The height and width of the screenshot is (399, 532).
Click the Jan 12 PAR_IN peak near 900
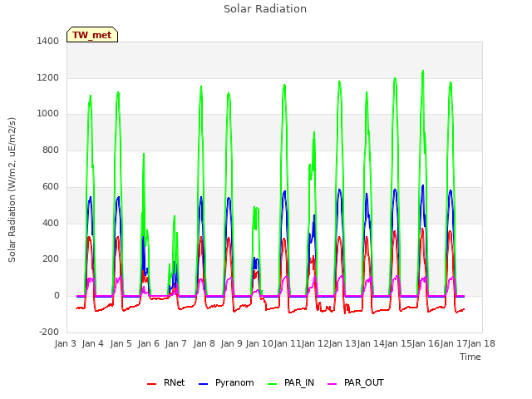click(x=314, y=132)
